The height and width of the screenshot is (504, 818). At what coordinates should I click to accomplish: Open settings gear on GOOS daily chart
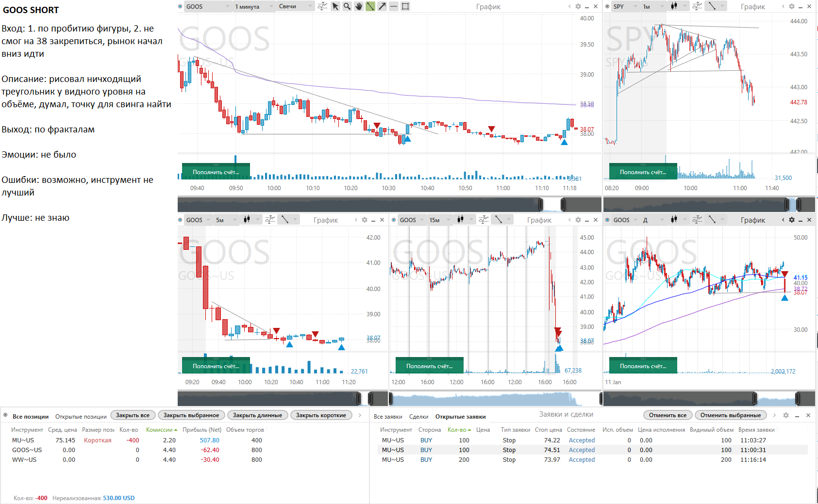[792, 220]
